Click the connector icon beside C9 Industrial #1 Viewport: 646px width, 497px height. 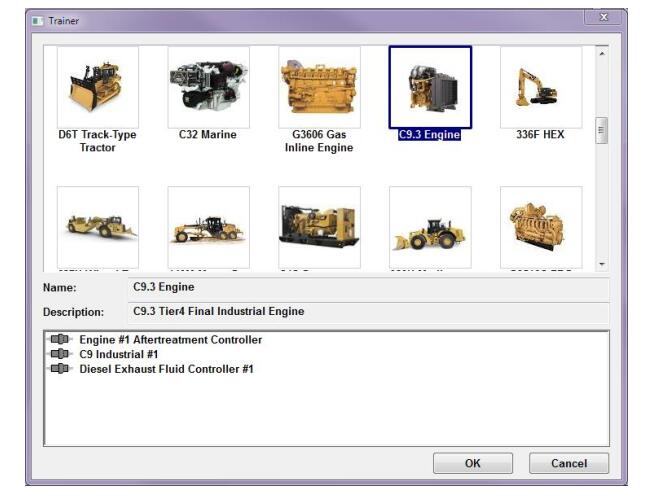60,354
